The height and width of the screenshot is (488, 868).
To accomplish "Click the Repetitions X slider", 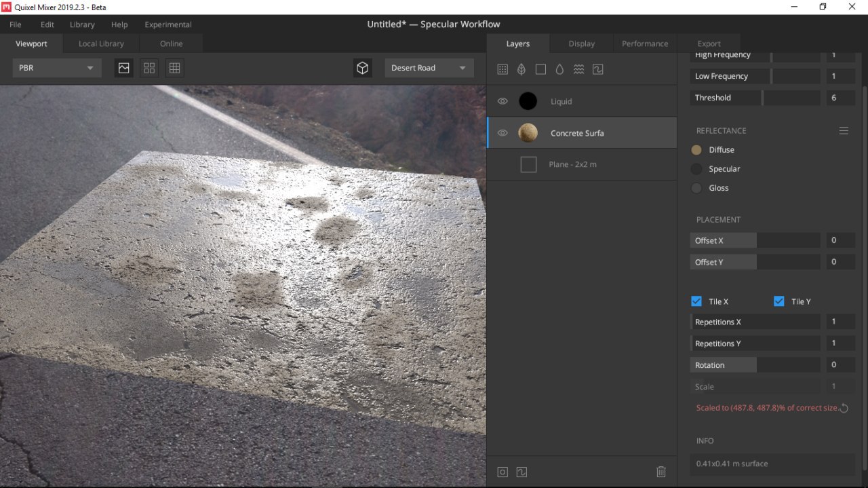I will pyautogui.click(x=755, y=322).
